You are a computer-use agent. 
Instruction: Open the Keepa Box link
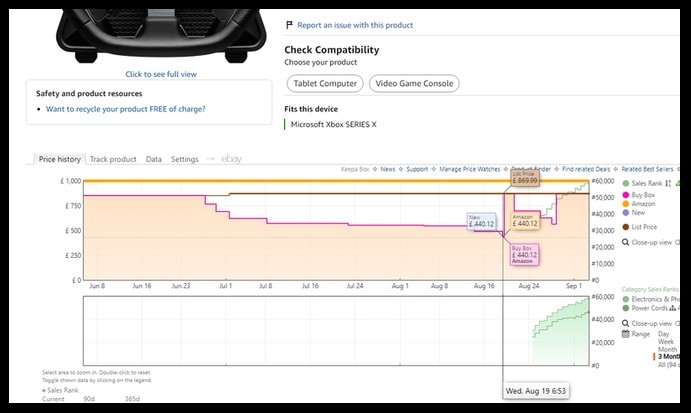click(355, 169)
